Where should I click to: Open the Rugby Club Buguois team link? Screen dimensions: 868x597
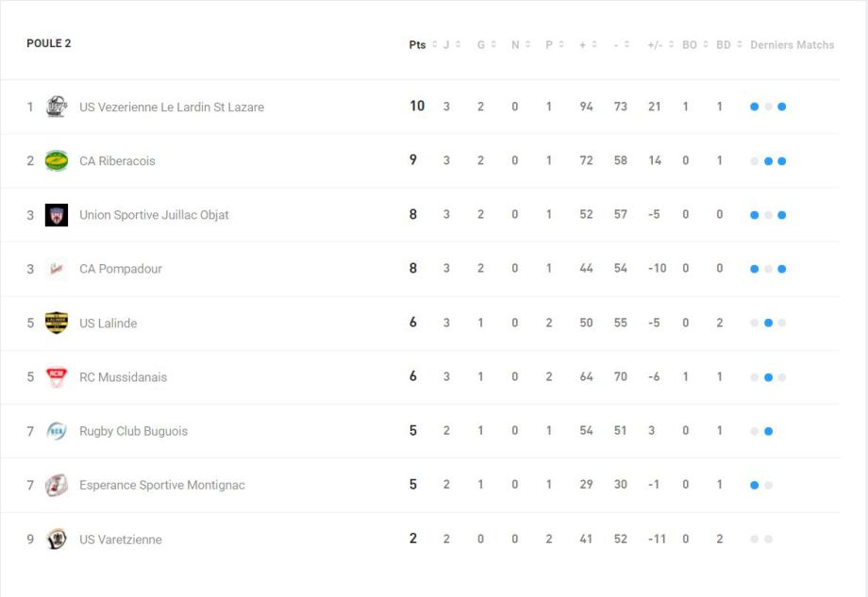pos(133,431)
